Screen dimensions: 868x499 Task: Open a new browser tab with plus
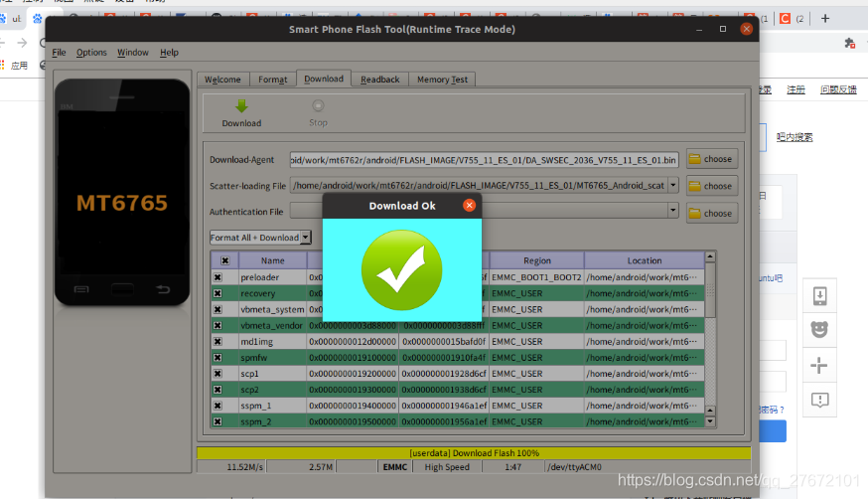tap(825, 18)
